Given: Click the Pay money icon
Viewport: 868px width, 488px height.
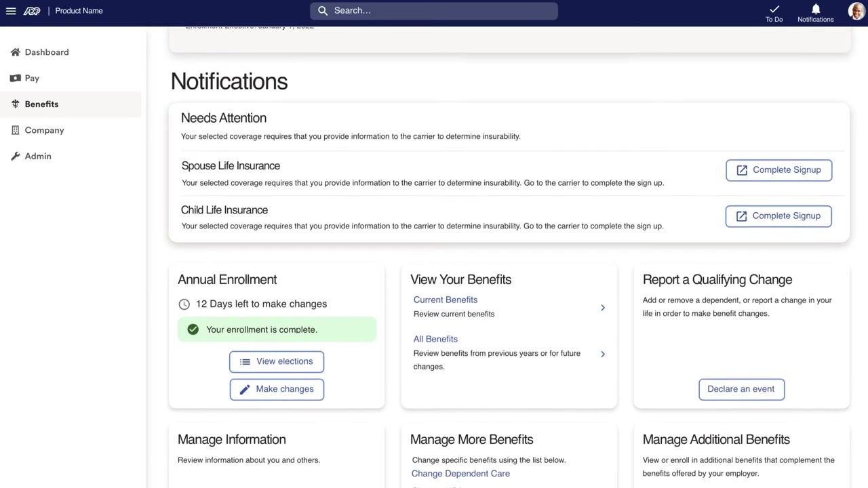Looking at the screenshot, I should (x=15, y=78).
